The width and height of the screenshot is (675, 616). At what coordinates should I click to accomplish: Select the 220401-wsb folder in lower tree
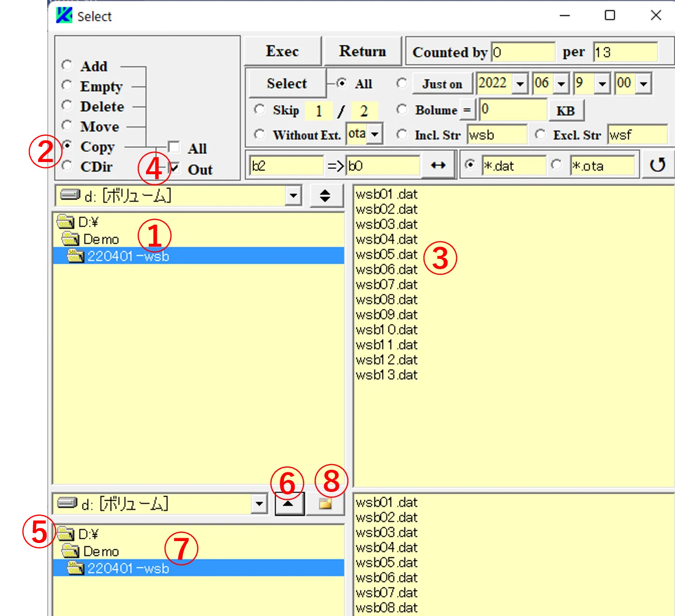128,568
